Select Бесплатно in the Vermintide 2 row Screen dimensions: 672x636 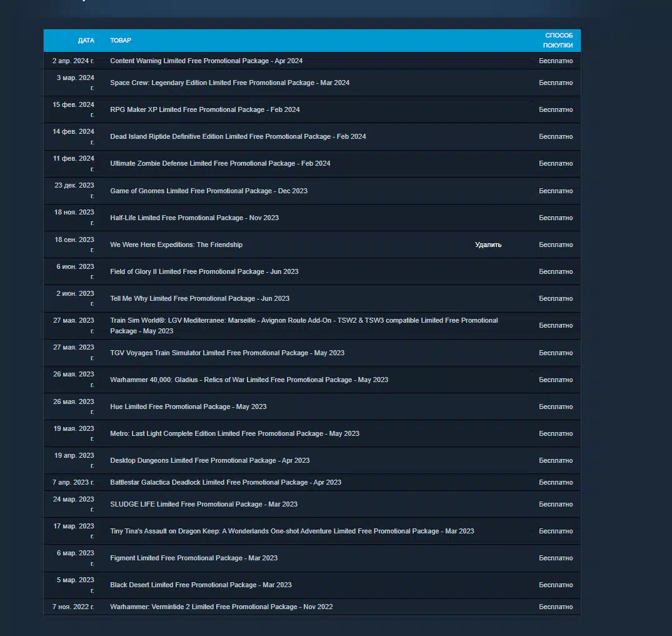coord(556,607)
